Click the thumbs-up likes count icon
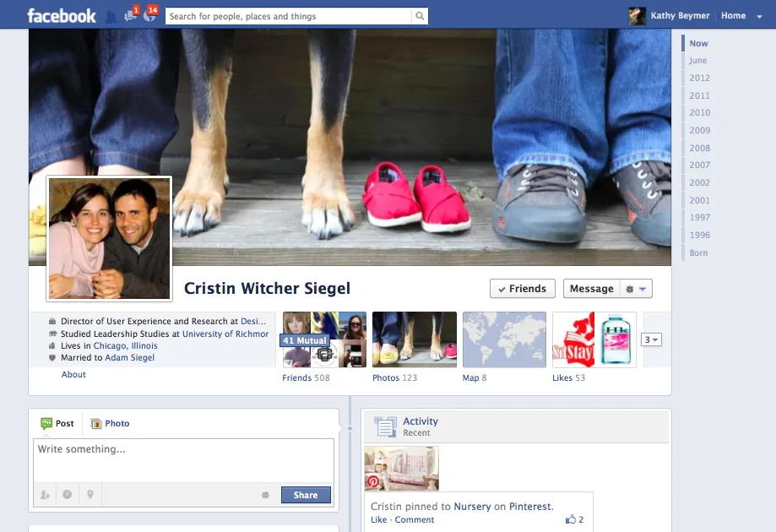Image resolution: width=776 pixels, height=532 pixels. click(x=572, y=519)
